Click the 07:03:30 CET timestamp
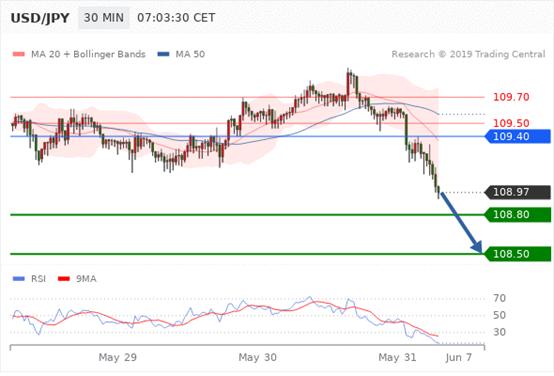This screenshot has width=554, height=376. (x=176, y=18)
